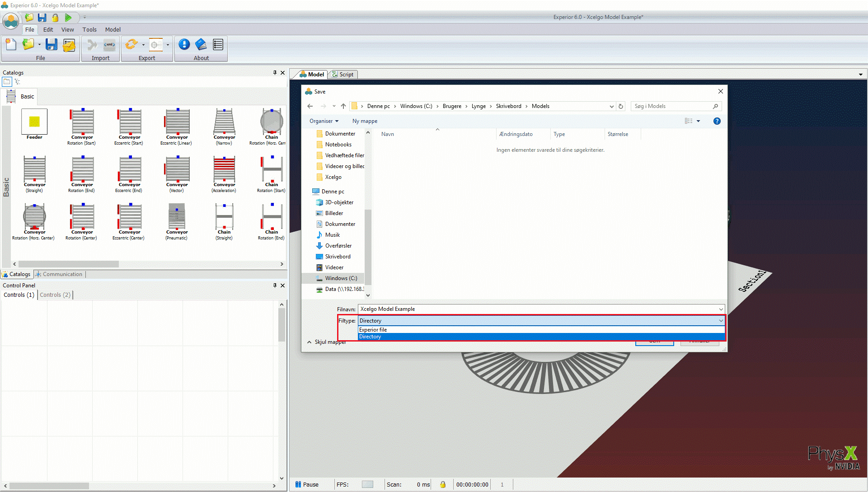Select Conveyor (Narrow) catalog item

point(224,127)
